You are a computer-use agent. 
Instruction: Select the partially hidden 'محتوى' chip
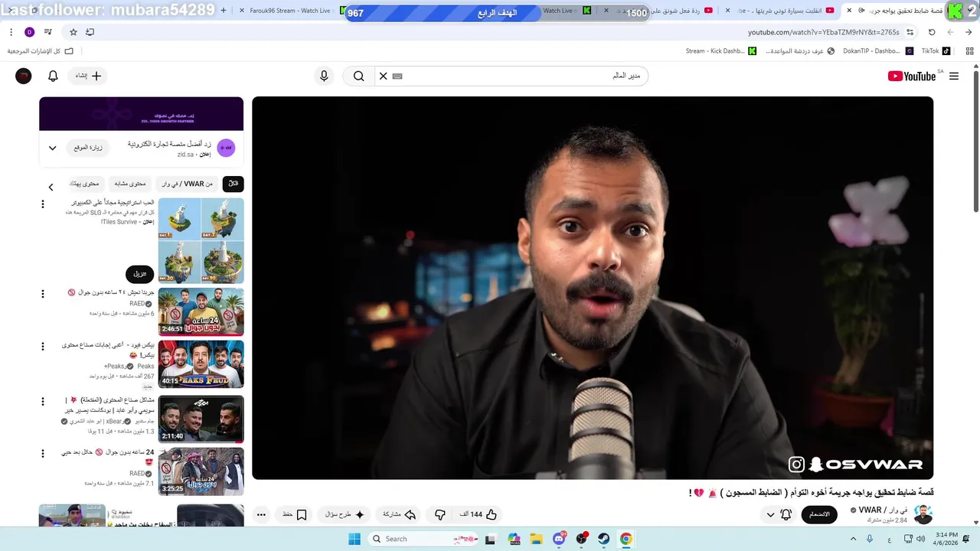click(86, 184)
